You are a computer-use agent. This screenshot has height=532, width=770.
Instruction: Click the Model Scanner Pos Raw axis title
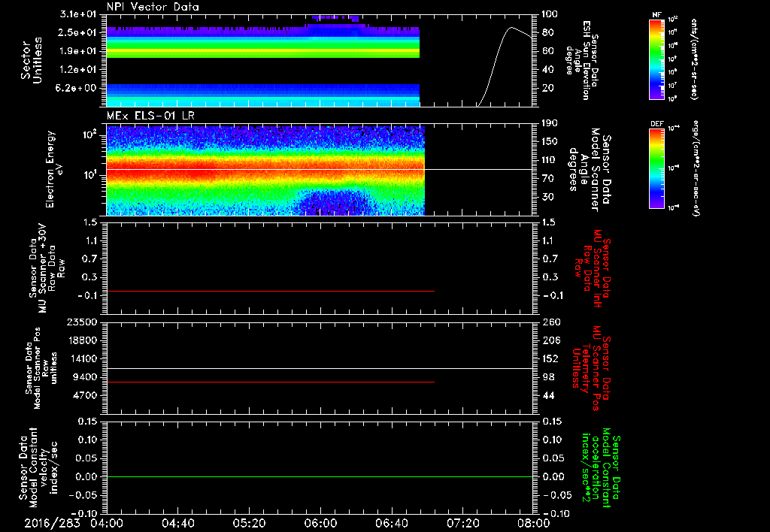(42, 368)
